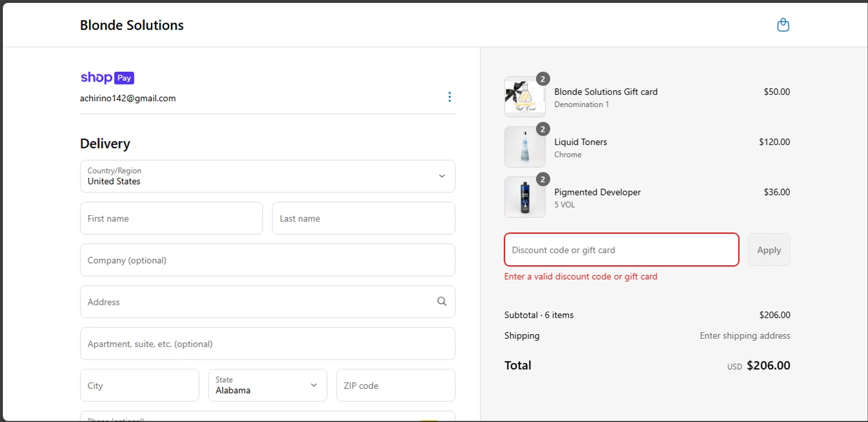Focus the ZIP code field

(x=396, y=385)
